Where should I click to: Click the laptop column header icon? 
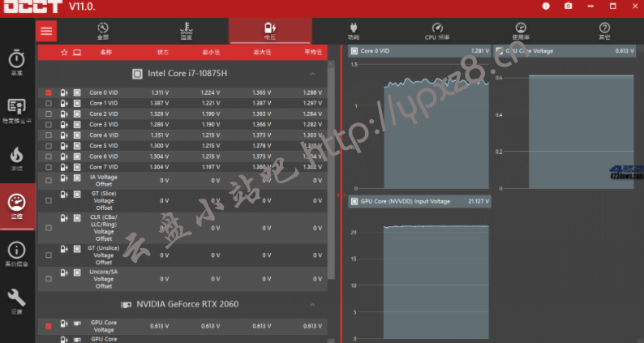click(x=77, y=52)
